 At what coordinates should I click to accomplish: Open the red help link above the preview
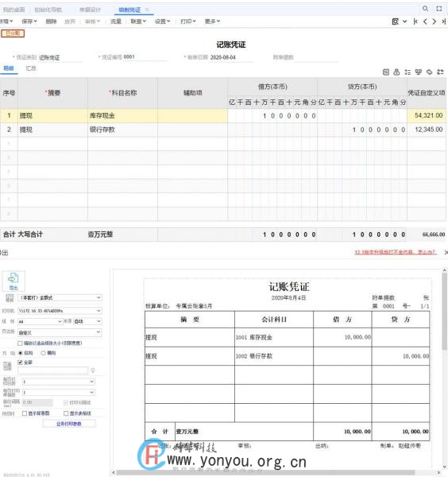click(x=396, y=252)
